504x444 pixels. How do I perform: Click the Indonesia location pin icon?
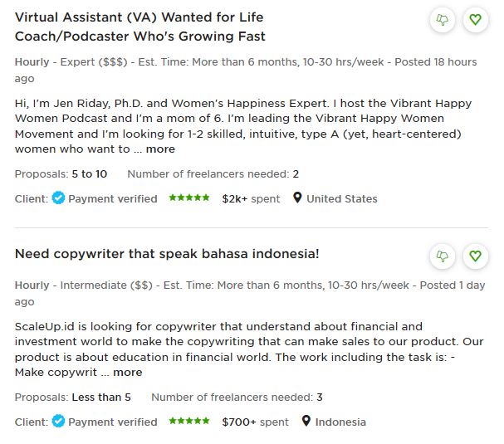(306, 422)
